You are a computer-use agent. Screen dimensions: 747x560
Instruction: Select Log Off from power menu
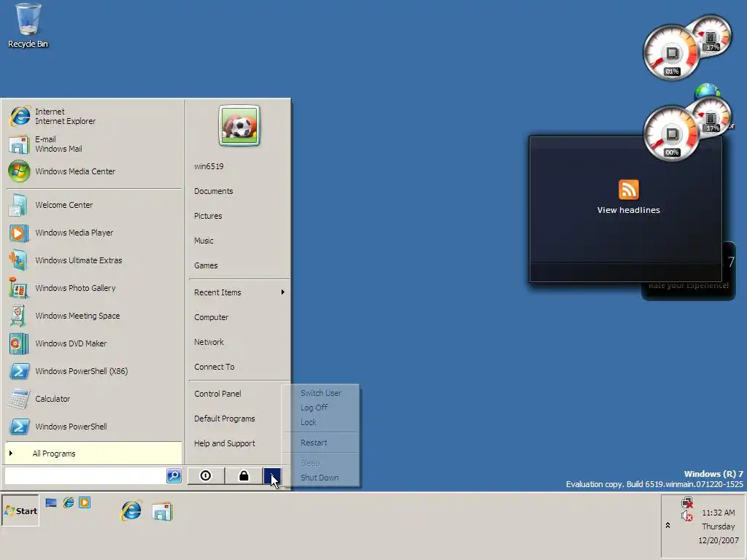pos(321,408)
